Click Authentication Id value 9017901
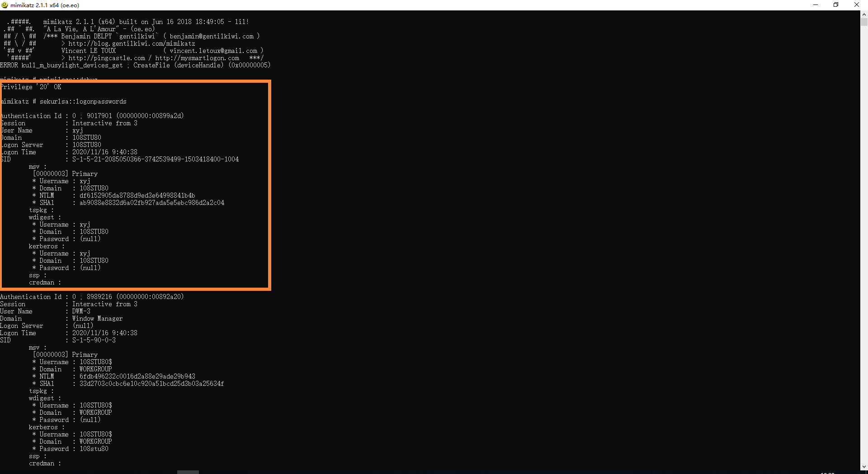Screen dimensions: 868x474 coord(99,116)
